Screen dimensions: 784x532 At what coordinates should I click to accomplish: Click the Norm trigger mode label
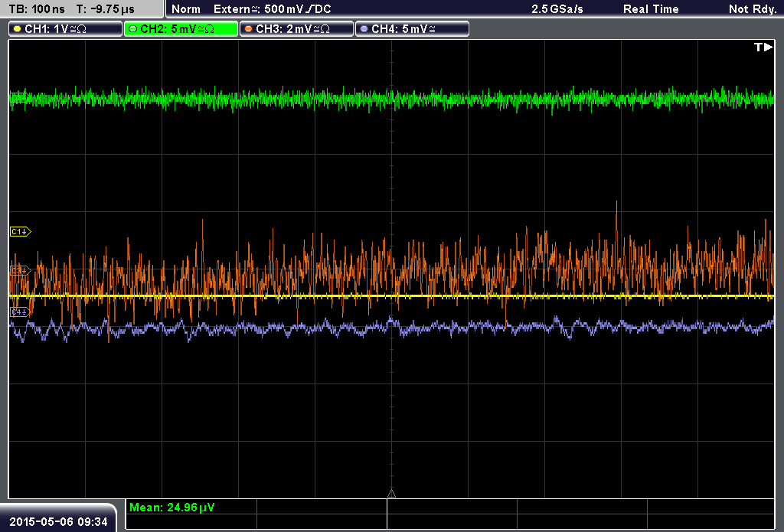186,9
